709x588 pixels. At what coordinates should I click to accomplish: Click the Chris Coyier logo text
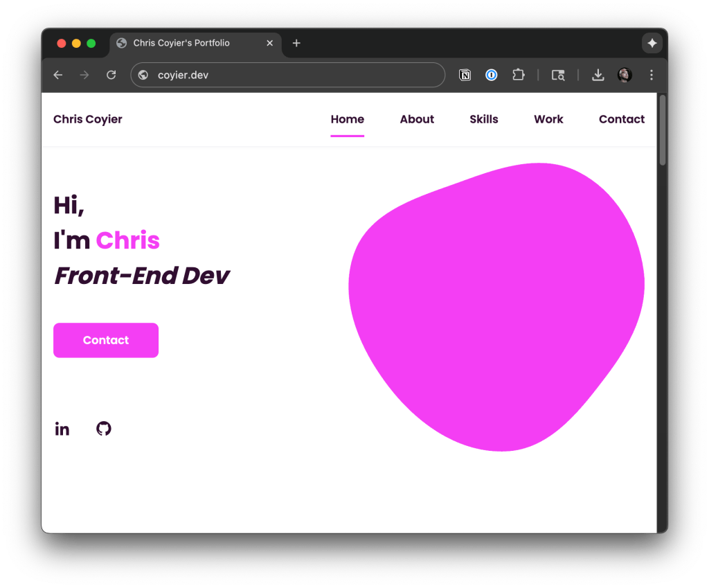(x=88, y=119)
